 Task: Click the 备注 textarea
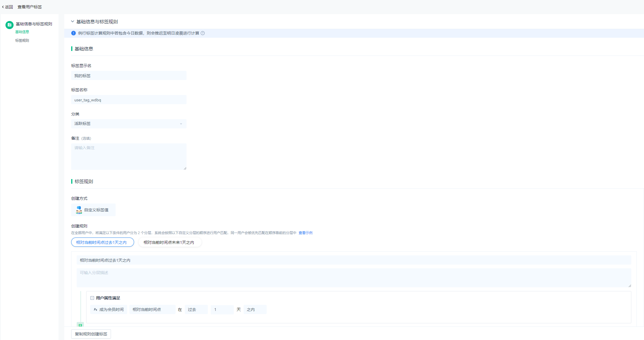129,157
